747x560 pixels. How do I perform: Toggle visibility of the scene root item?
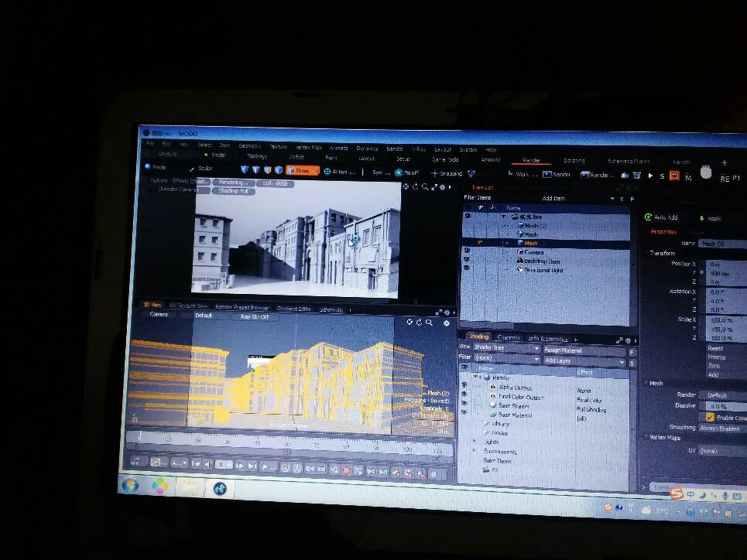pos(468,216)
